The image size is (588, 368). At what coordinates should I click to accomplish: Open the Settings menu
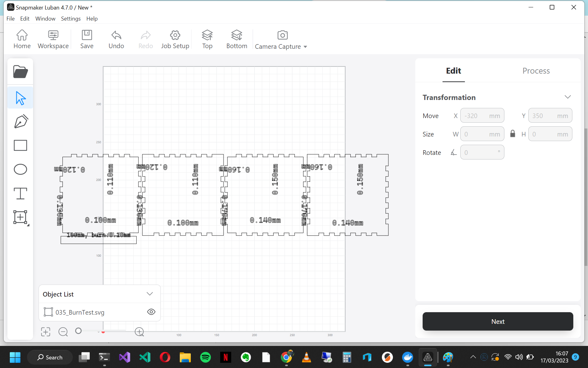pyautogui.click(x=71, y=19)
